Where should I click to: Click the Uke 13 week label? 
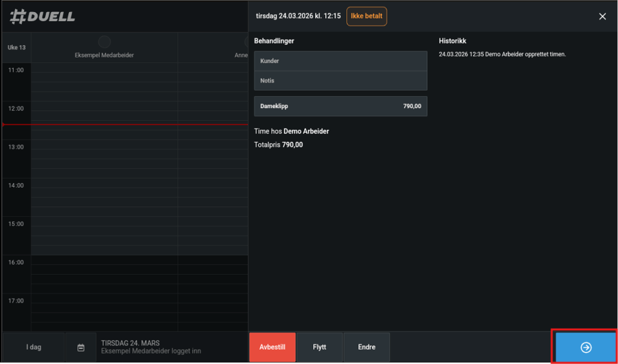tap(16, 47)
